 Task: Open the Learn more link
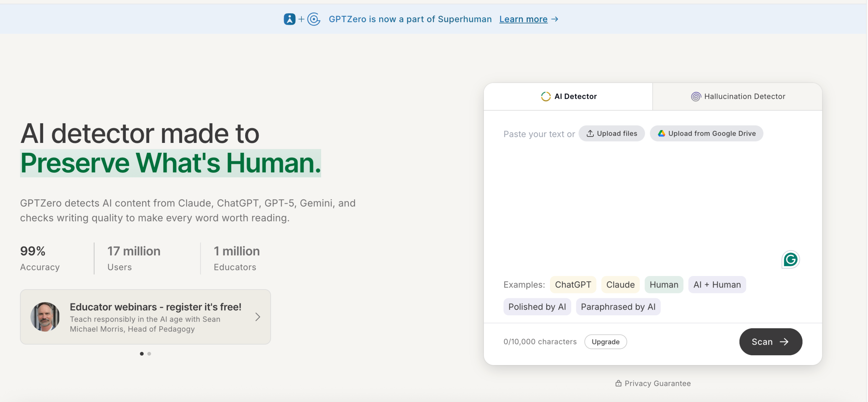pos(523,19)
